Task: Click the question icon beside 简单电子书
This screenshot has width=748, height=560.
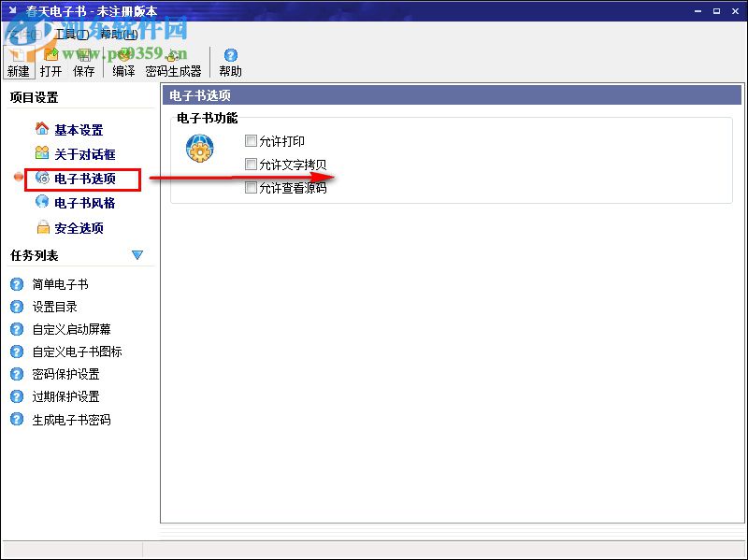Action: coord(17,284)
